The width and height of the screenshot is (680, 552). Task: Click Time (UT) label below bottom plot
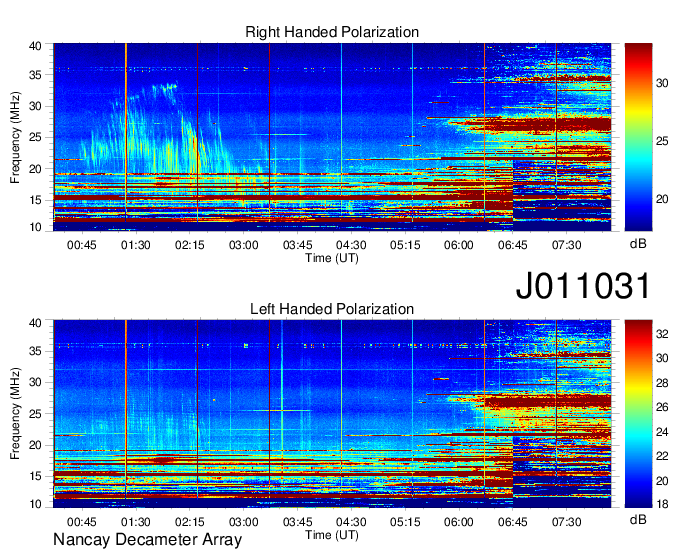coord(332,535)
